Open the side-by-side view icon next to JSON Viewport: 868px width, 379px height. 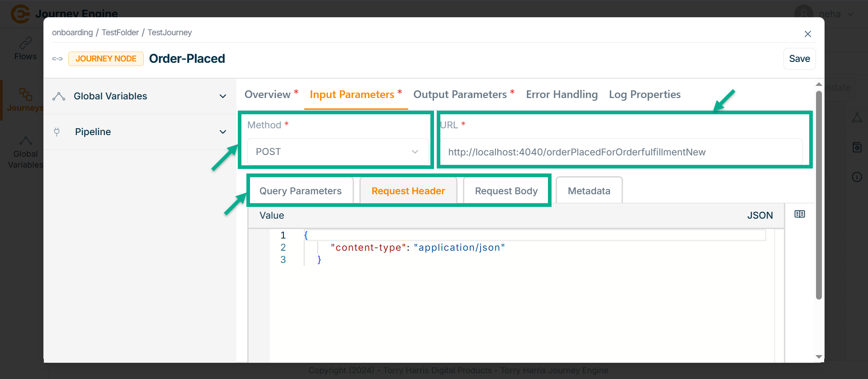799,214
